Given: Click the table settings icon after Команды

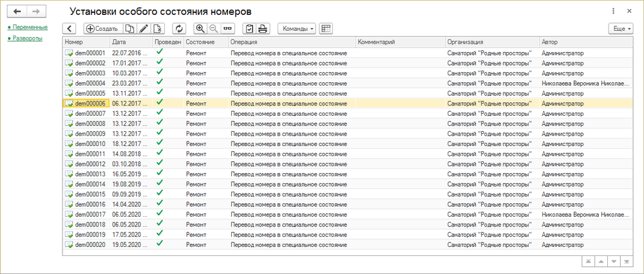Looking at the screenshot, I should (x=326, y=29).
